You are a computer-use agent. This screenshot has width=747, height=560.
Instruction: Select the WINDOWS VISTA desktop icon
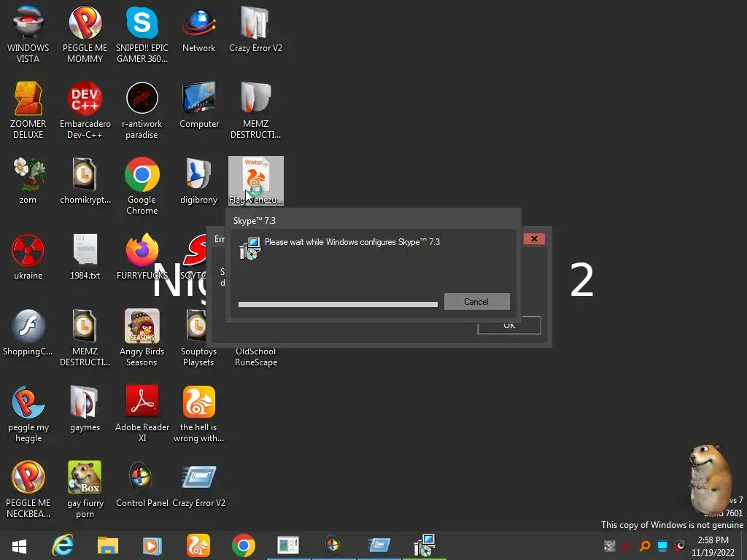pyautogui.click(x=28, y=34)
